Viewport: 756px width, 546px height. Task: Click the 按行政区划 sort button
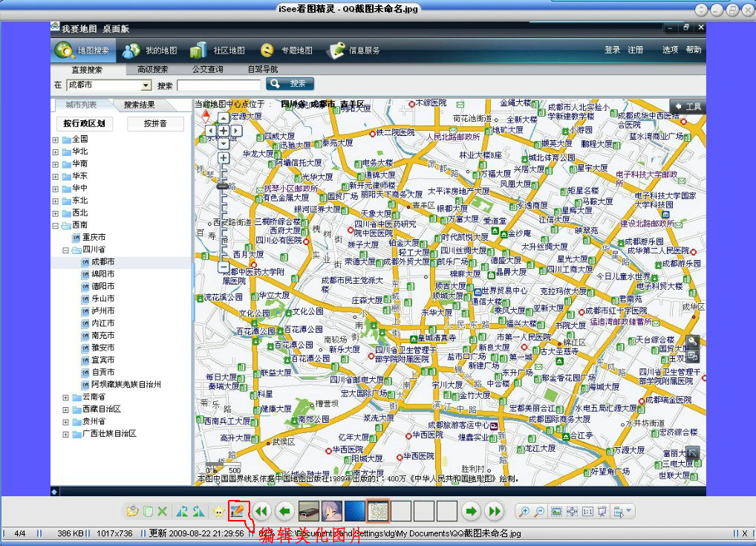coord(84,123)
